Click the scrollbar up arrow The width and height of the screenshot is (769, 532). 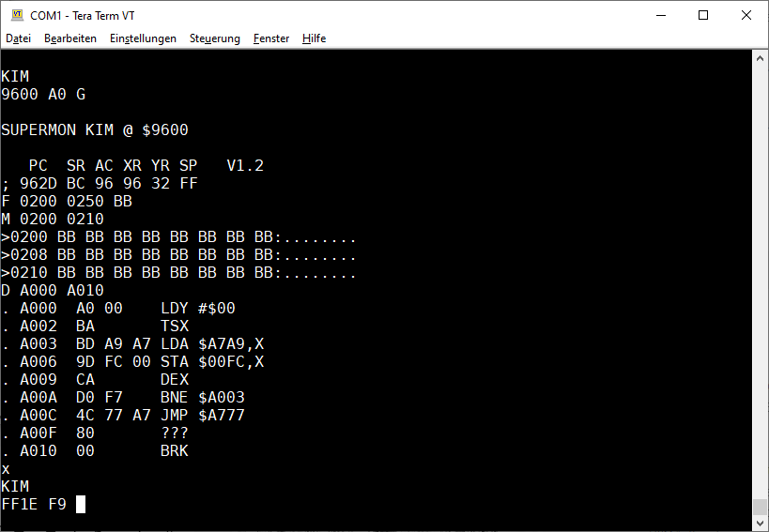pyautogui.click(x=761, y=58)
